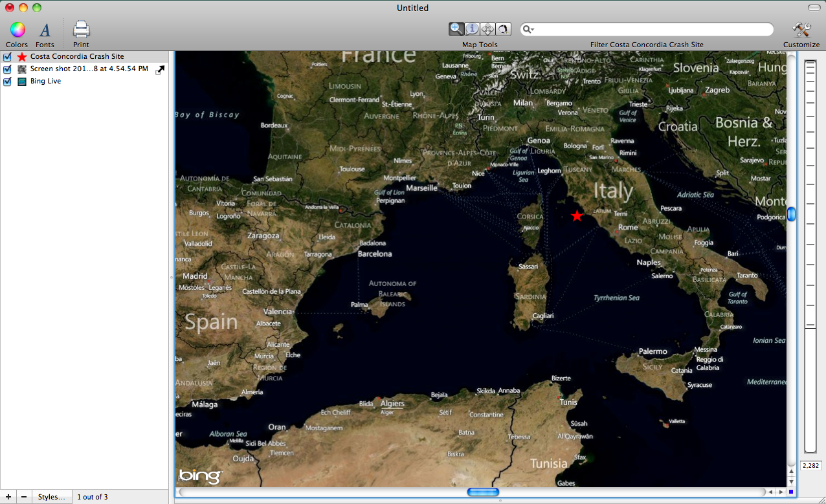The height and width of the screenshot is (504, 826).
Task: Hide the Bing Live layer
Action: (8, 82)
